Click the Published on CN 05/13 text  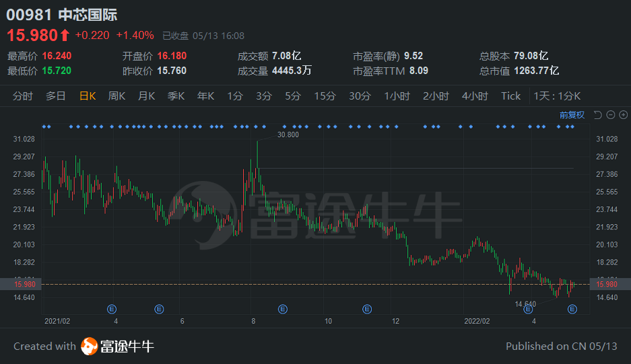562,347
